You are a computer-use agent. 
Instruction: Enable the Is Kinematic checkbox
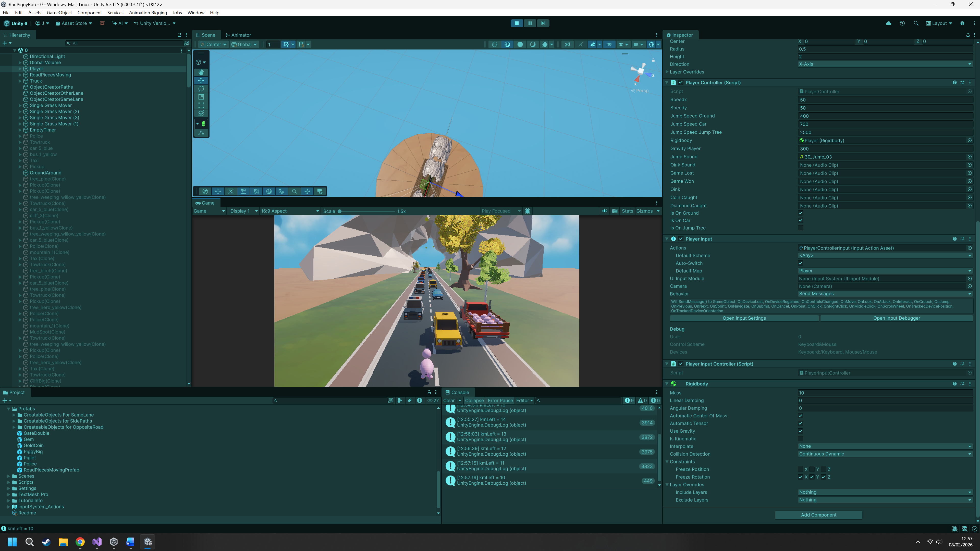point(800,439)
